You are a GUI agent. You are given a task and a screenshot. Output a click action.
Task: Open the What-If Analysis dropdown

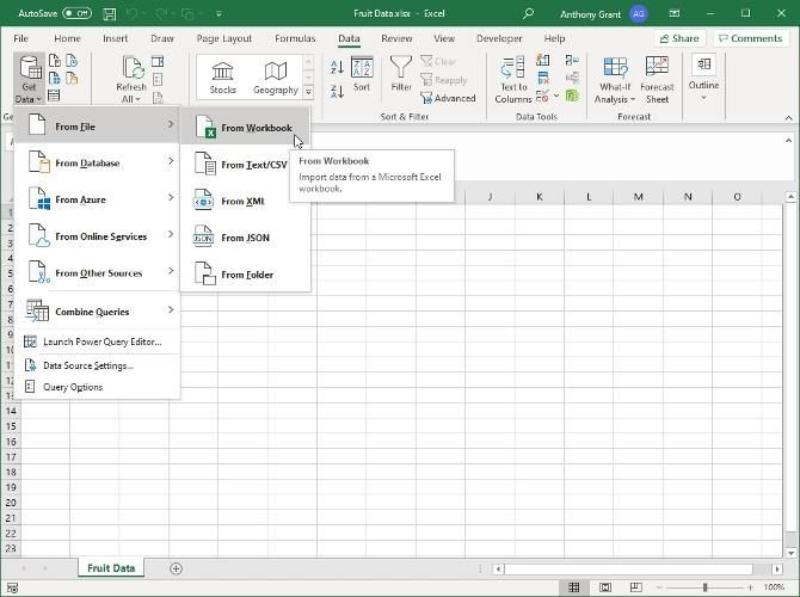tap(614, 80)
